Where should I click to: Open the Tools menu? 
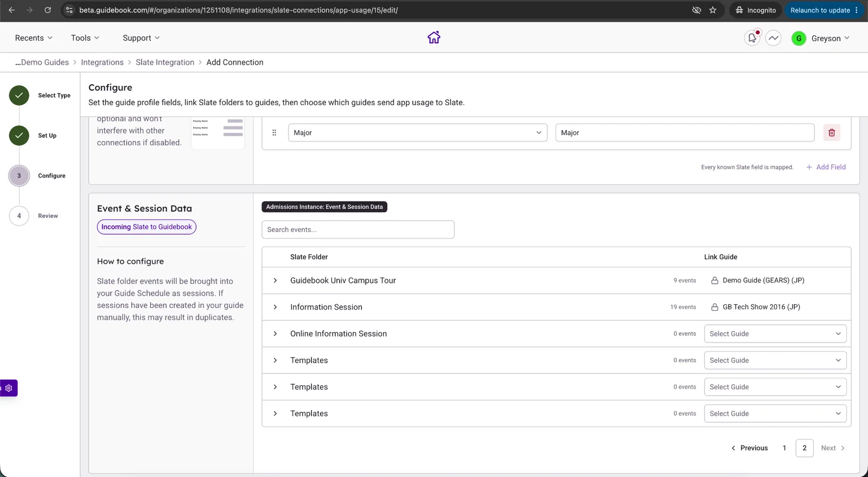point(85,38)
